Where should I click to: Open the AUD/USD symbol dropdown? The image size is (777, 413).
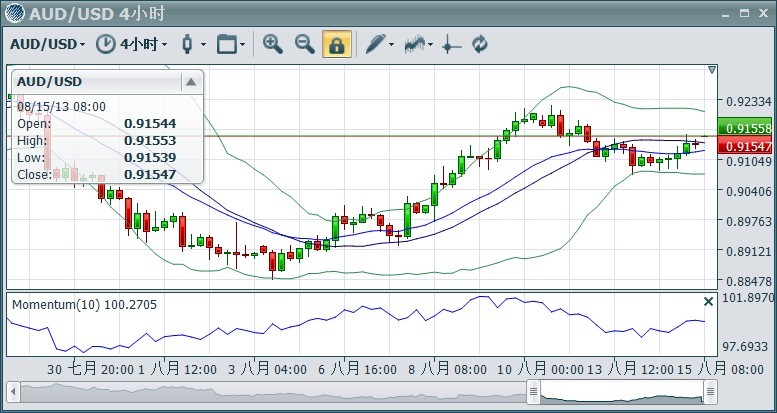tap(48, 45)
